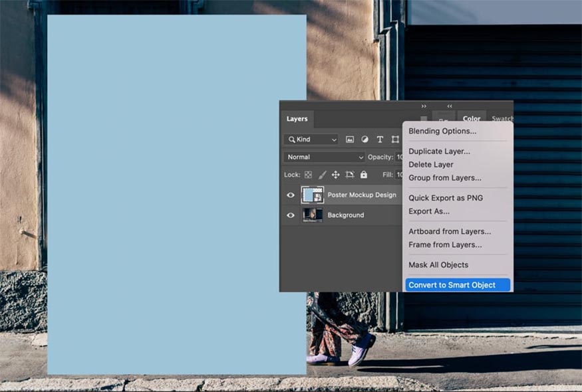Click the lock all padlock icon
This screenshot has width=582, height=392.
(364, 174)
